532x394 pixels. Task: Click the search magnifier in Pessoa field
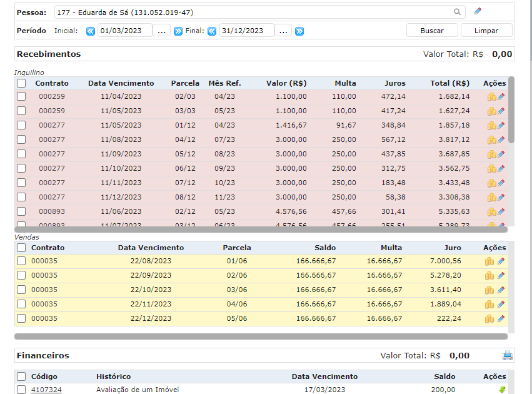pos(457,12)
